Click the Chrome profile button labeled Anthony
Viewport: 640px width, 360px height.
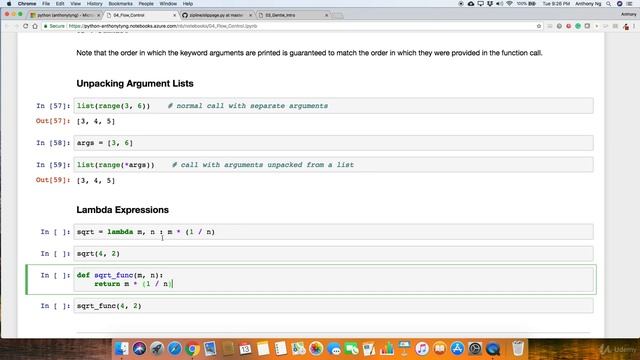[x=629, y=14]
